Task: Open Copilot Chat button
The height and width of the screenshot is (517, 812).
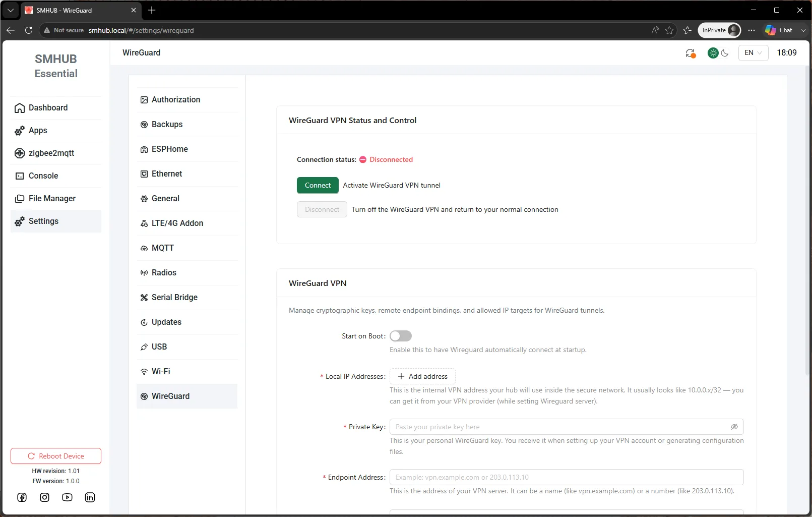Action: pos(778,30)
